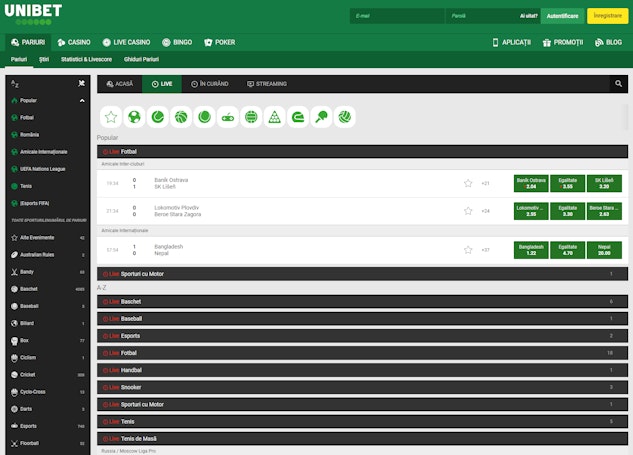Open Statistici & Livescore sub-tab
633x455 pixels.
86,59
